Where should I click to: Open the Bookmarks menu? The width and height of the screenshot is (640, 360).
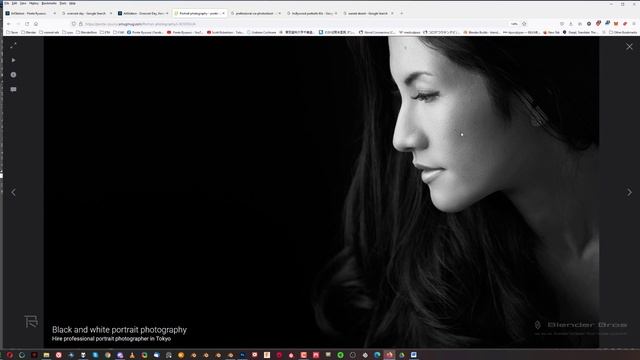coord(49,3)
